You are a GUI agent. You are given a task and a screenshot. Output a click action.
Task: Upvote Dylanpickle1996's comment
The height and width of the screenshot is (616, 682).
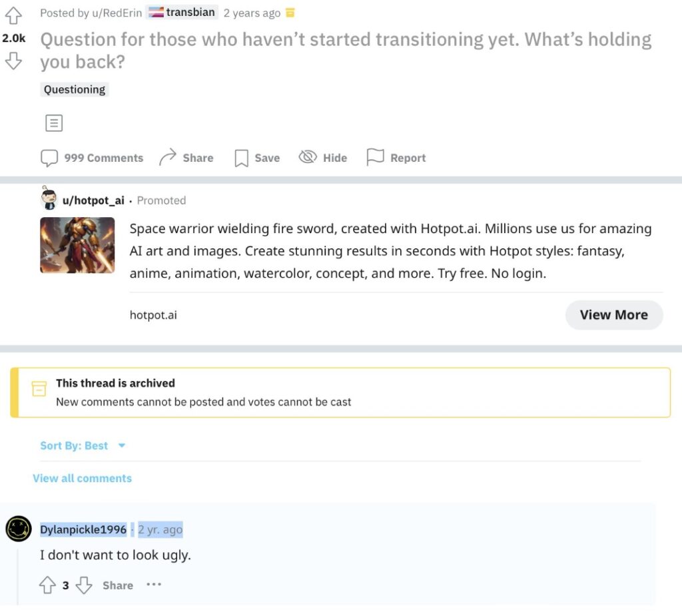(x=47, y=585)
